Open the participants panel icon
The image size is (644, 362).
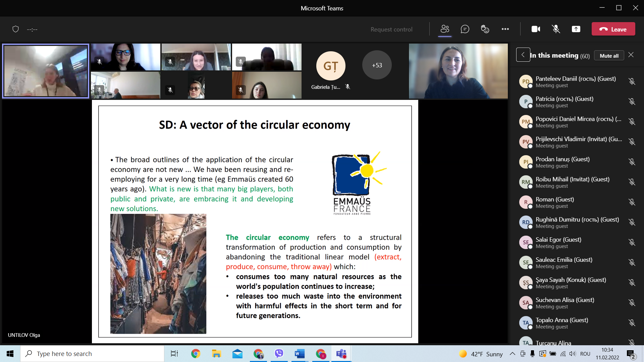tap(445, 29)
